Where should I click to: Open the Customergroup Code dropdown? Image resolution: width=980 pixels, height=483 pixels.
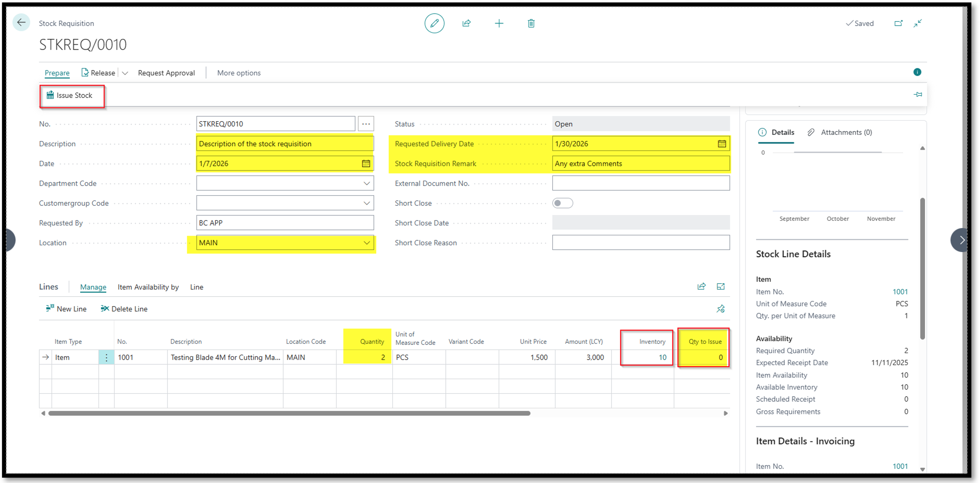[366, 203]
